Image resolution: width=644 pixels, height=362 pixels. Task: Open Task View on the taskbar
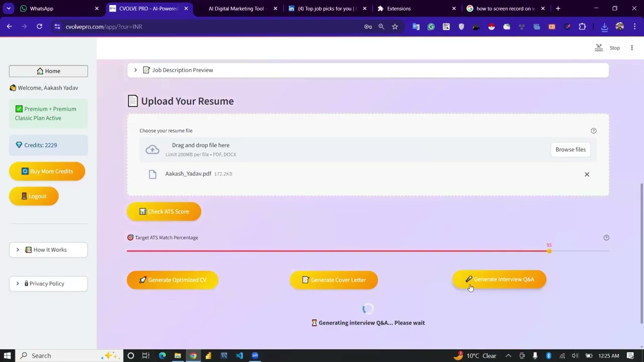[146, 355]
